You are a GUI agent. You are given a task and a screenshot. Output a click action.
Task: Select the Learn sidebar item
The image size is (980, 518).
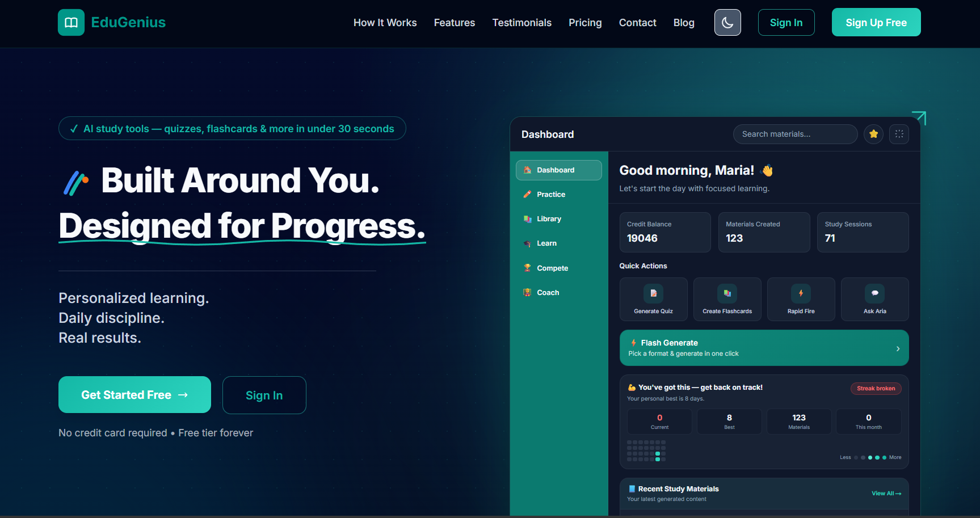pos(558,243)
